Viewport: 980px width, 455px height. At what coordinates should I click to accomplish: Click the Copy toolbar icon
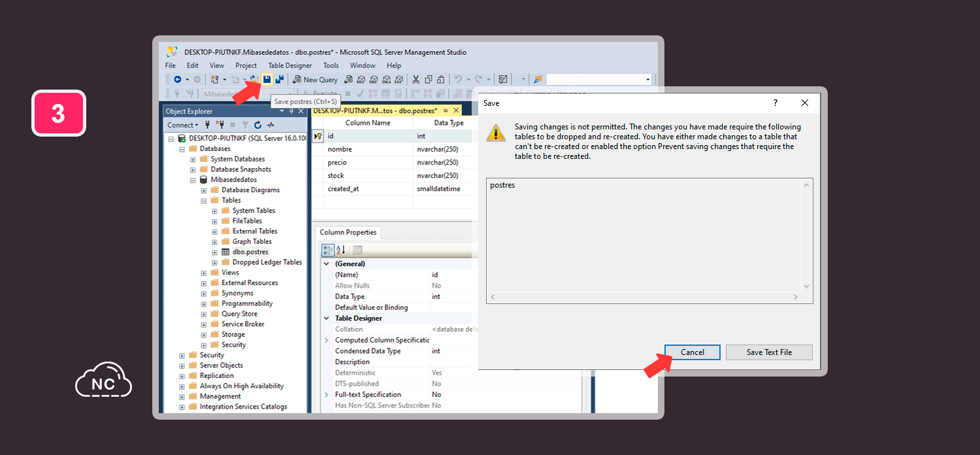tap(429, 79)
